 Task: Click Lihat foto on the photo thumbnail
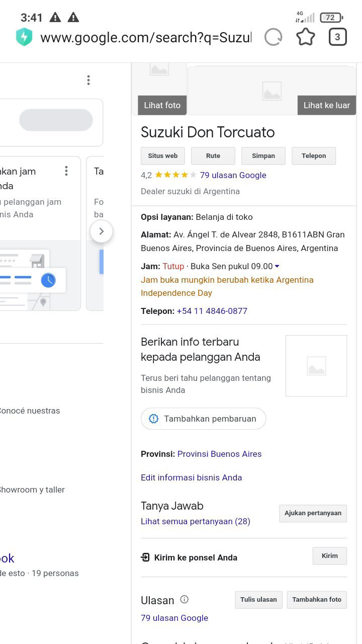point(162,105)
